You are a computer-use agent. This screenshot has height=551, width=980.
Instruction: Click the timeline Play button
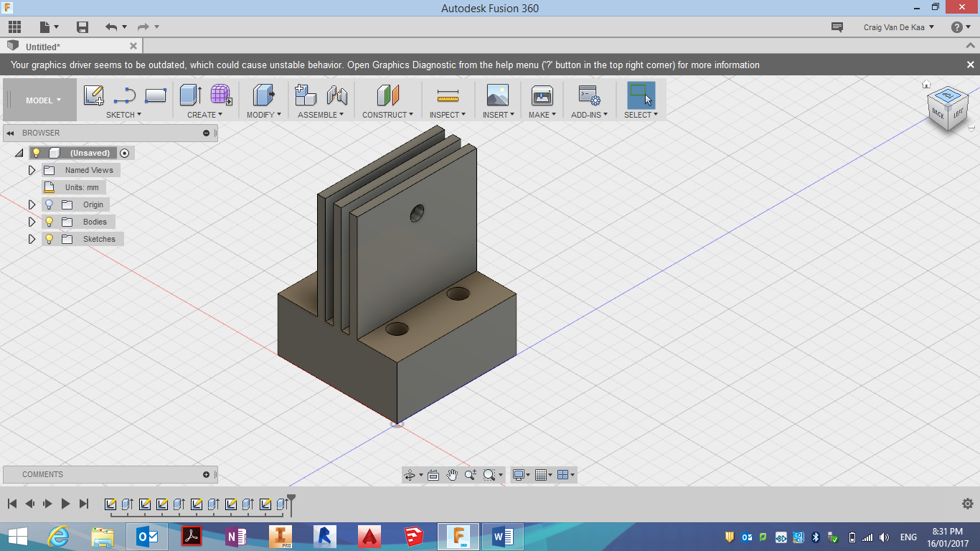(65, 504)
